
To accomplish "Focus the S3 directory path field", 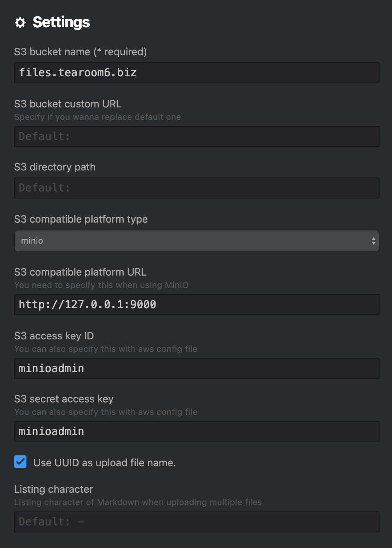I will 197,188.
